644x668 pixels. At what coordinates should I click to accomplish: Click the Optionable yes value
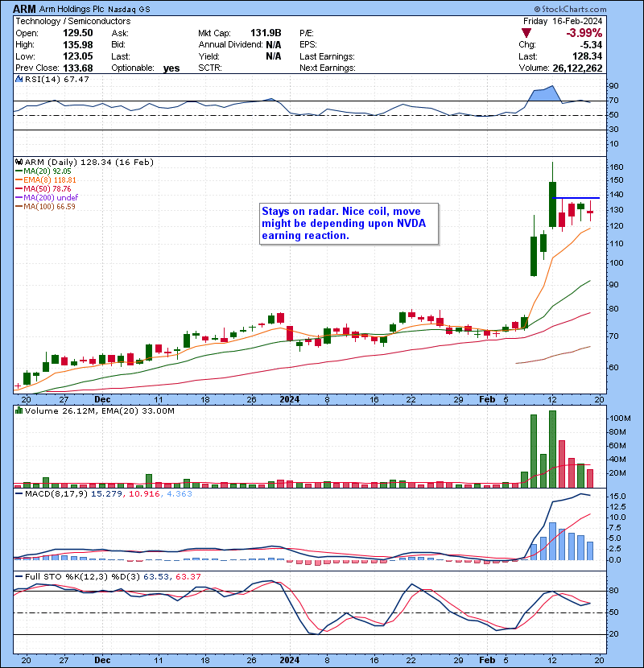(171, 68)
